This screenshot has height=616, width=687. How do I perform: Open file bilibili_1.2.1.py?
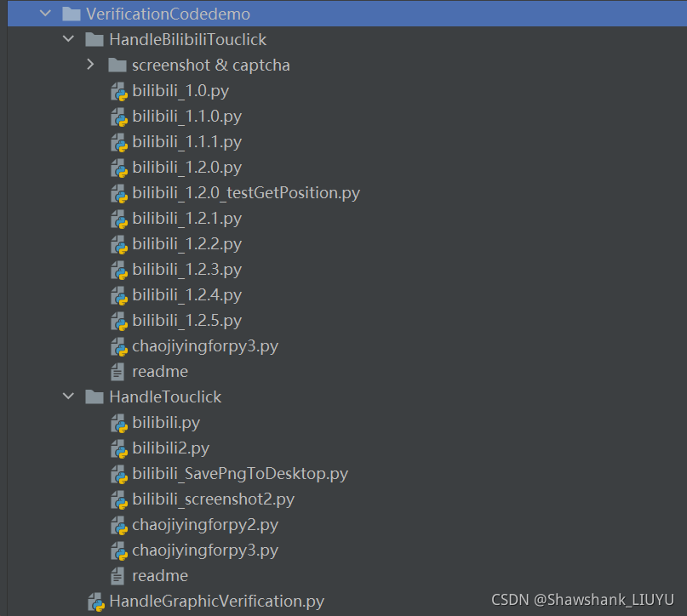tap(186, 218)
